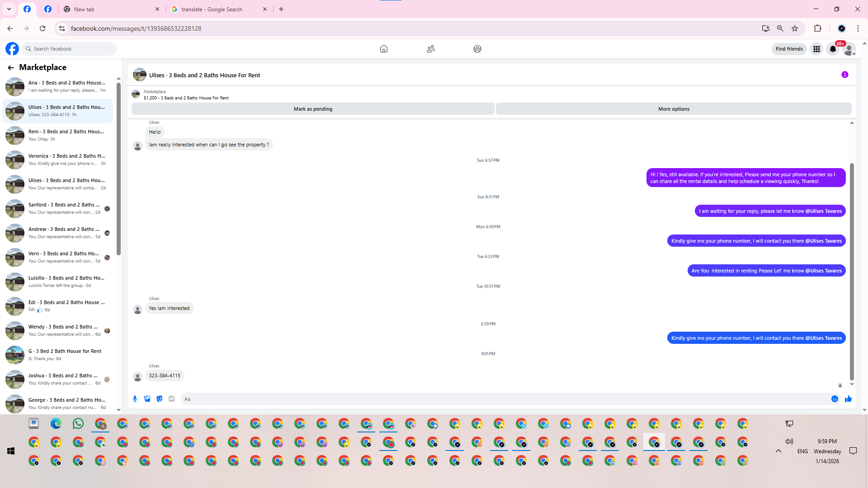Screen dimensions: 868x488
Task: Open conversation information purple icon
Action: (844, 75)
